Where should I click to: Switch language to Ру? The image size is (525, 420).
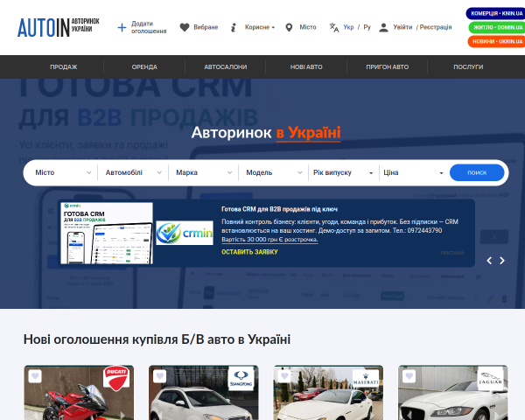[x=367, y=27]
